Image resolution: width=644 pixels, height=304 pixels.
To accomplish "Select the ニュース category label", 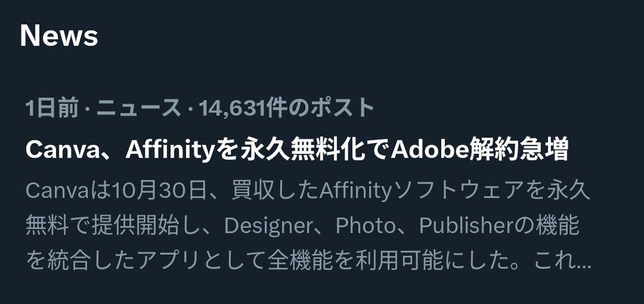I will coord(139,108).
